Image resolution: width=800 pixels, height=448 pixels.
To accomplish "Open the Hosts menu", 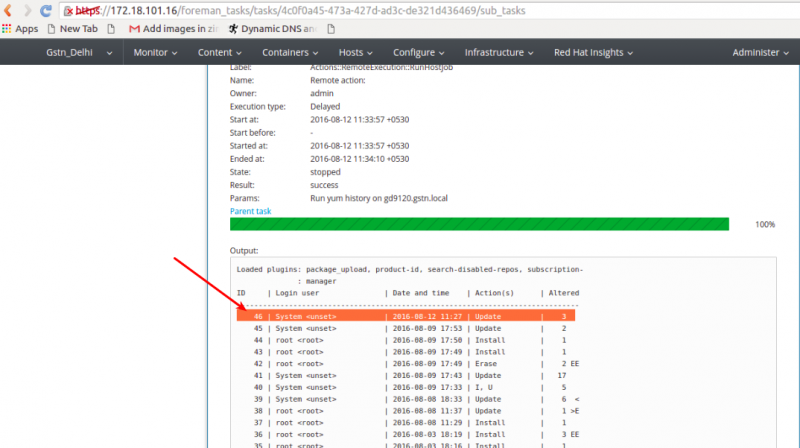I will point(355,53).
